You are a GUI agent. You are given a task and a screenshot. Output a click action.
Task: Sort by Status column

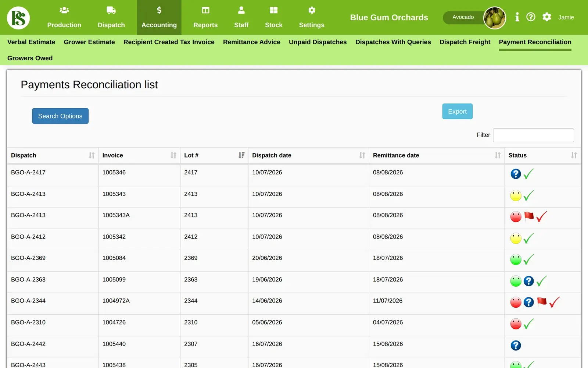(x=542, y=155)
